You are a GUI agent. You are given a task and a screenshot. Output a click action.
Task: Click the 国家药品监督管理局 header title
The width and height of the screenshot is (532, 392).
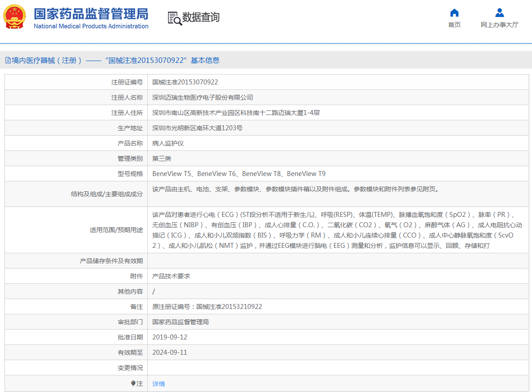91,13
